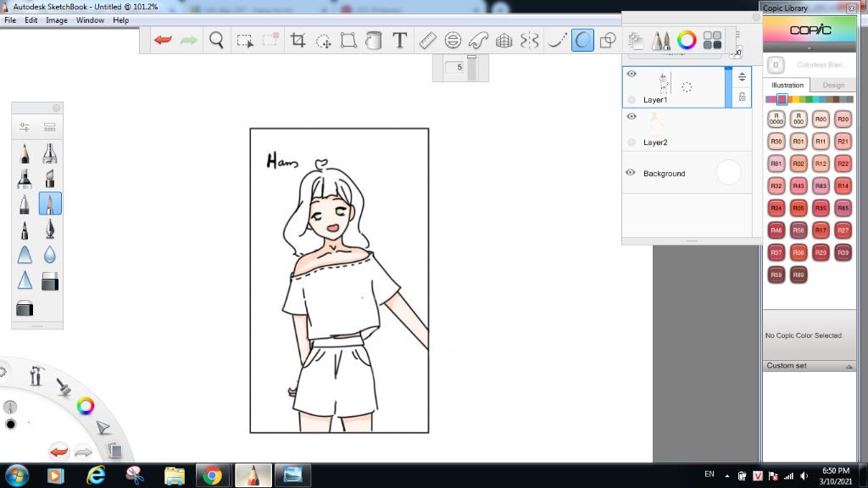
Task: Open the Brush Palette toolbar icon
Action: point(660,40)
